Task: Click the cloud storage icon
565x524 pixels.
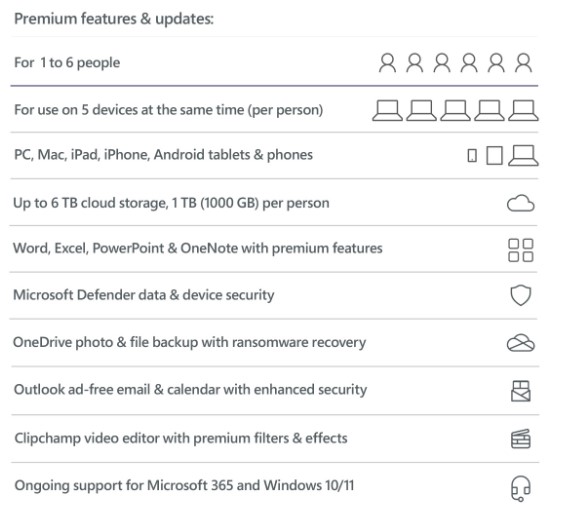Action: [521, 203]
